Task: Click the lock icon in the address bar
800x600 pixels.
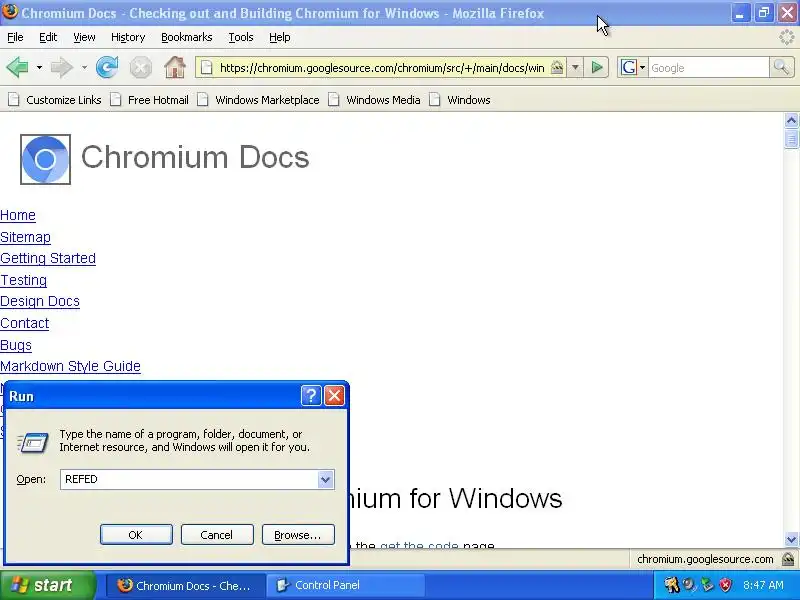Action: pyautogui.click(x=557, y=67)
